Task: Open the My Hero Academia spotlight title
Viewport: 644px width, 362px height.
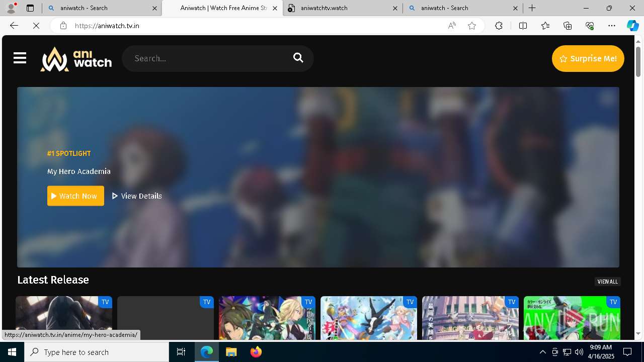Action: coord(79,171)
